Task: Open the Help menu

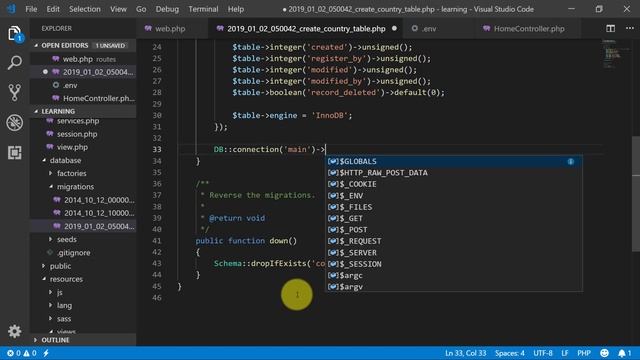Action: point(236,9)
